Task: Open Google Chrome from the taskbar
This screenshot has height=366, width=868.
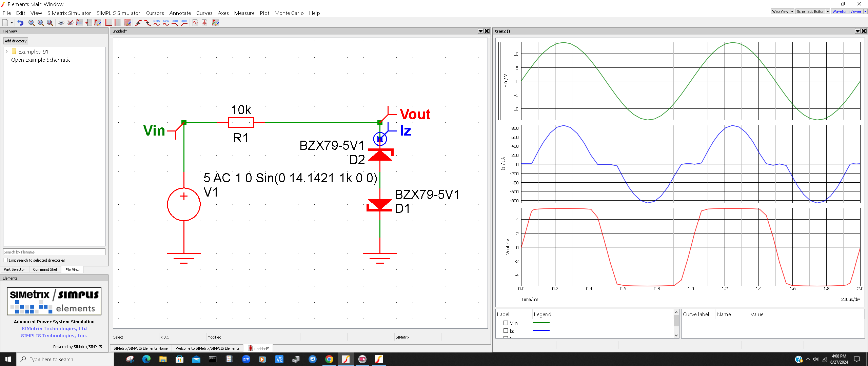Action: (329, 359)
